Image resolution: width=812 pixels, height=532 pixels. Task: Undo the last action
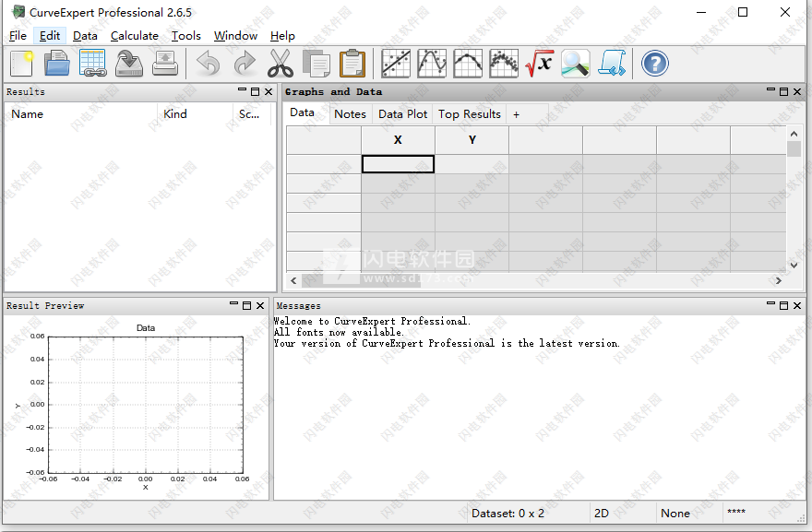(209, 64)
